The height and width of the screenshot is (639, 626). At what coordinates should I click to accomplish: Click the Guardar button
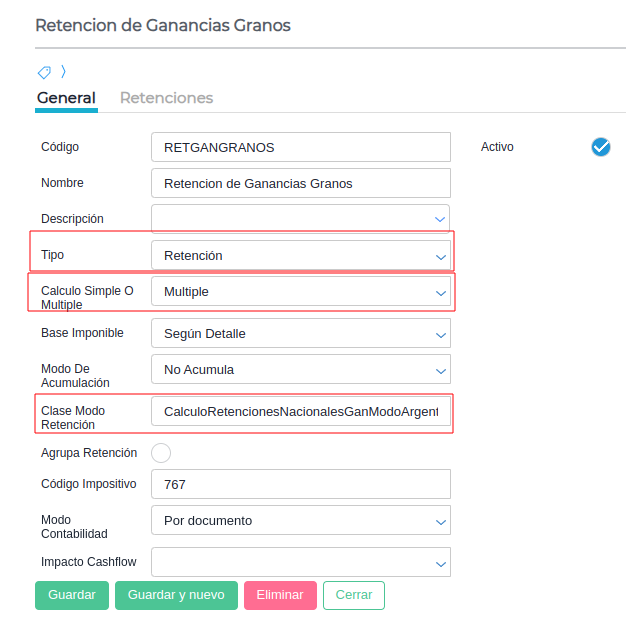coord(71,595)
